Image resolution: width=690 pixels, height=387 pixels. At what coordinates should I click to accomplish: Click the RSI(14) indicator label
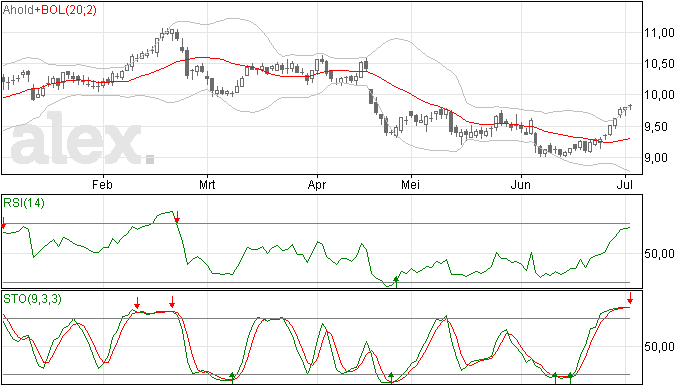(24, 203)
